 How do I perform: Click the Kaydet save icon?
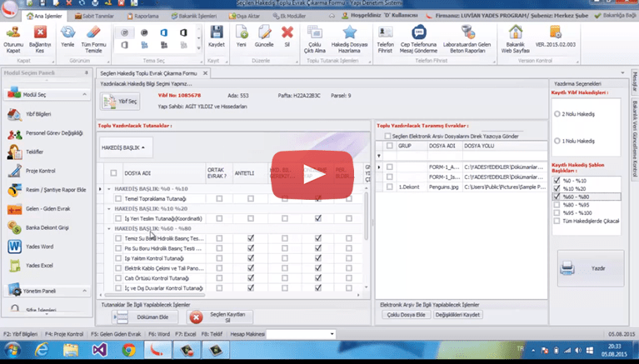[216, 37]
